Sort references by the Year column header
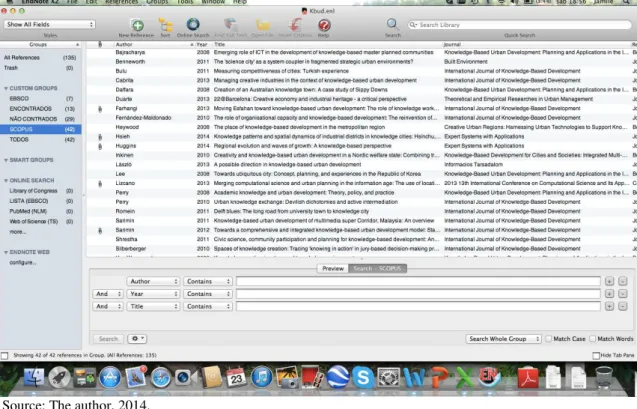 coord(202,44)
